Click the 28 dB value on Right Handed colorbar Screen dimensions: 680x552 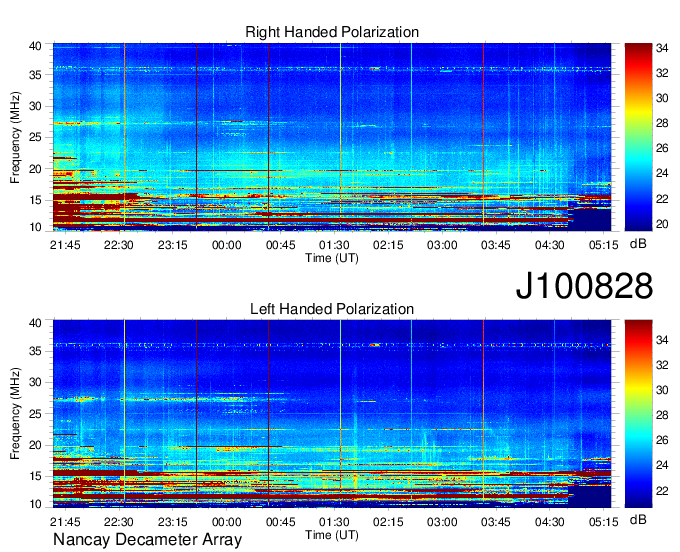(x=662, y=124)
